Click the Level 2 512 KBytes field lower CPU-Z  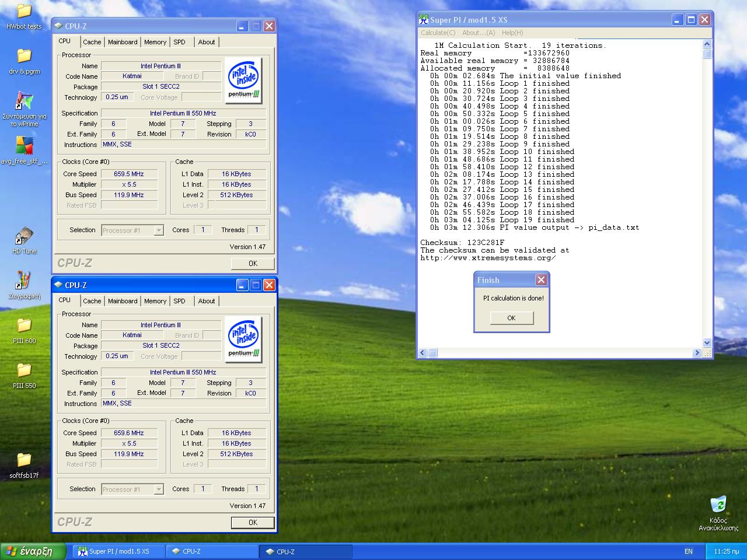click(236, 454)
